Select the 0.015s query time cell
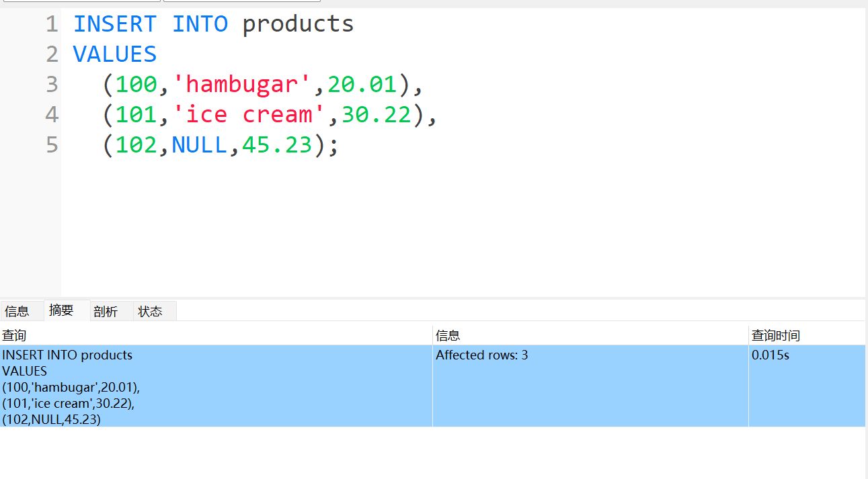868x479 pixels. click(x=770, y=355)
